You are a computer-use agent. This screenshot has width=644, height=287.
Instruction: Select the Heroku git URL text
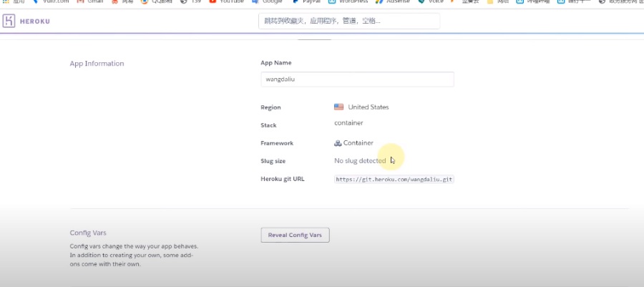pyautogui.click(x=394, y=180)
